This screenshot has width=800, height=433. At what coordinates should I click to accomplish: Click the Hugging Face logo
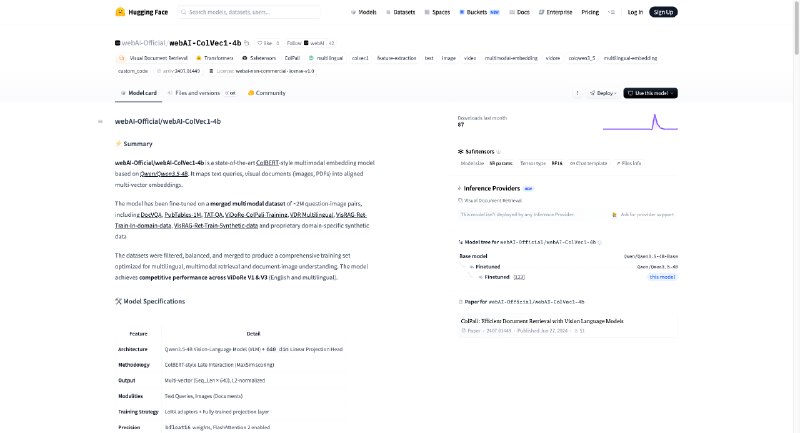[x=141, y=12]
